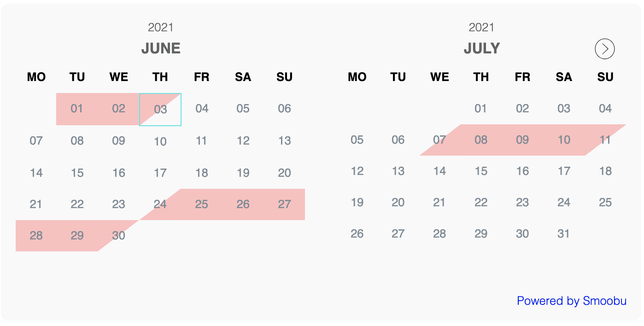644x326 pixels.
Task: Select June 03 highlighted date
Action: 160,110
